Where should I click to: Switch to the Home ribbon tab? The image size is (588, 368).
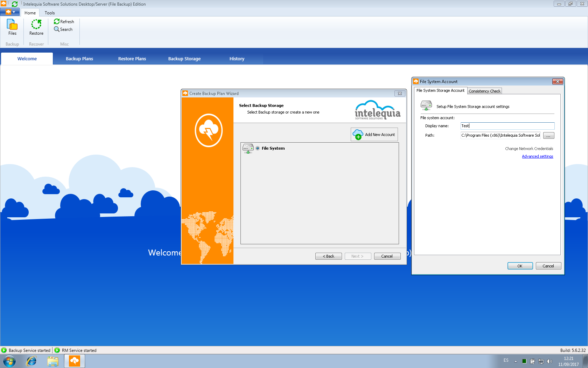tap(30, 13)
